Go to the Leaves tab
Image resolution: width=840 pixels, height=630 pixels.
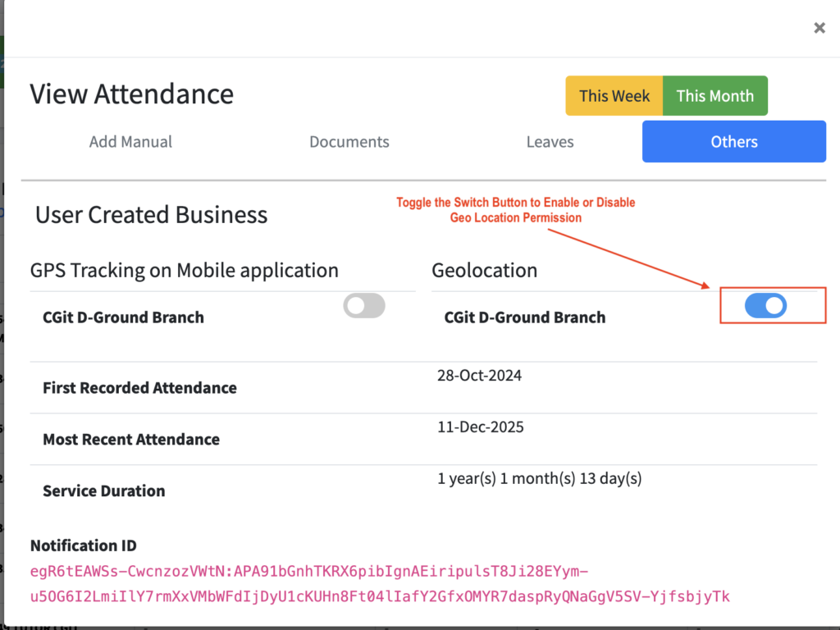pyautogui.click(x=550, y=142)
